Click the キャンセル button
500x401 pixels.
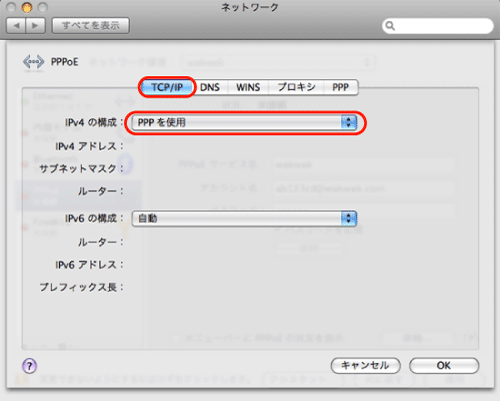(x=365, y=366)
